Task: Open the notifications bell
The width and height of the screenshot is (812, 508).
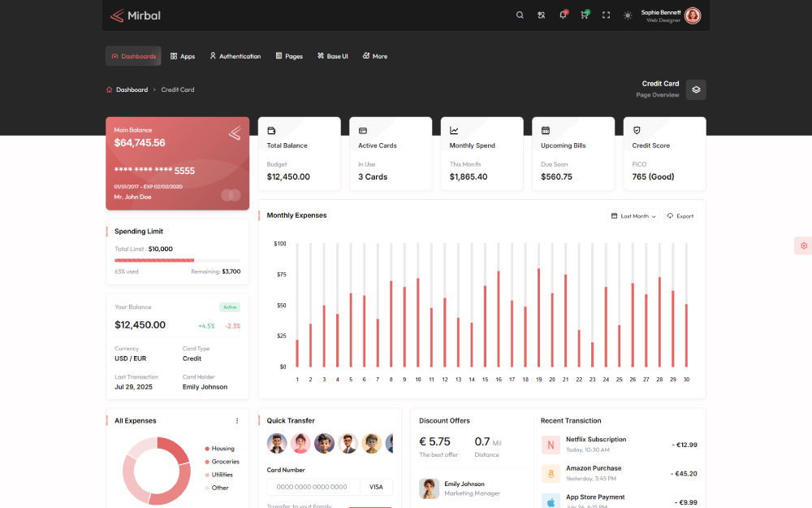Action: click(563, 15)
